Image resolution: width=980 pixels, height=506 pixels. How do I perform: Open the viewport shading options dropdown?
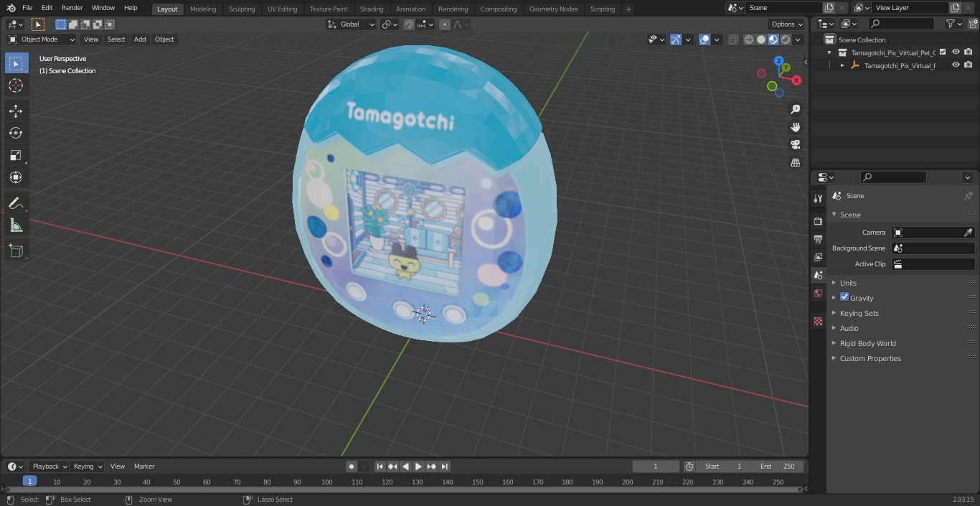tap(798, 39)
